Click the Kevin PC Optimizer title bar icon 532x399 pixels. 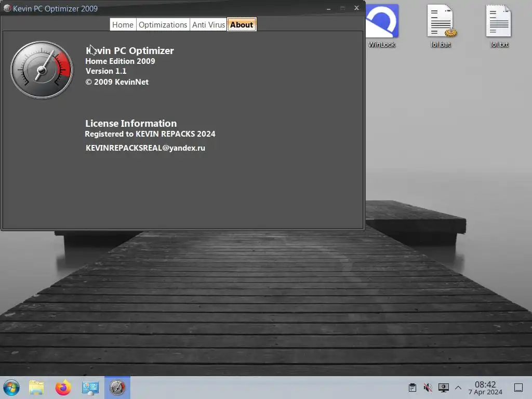[x=7, y=8]
